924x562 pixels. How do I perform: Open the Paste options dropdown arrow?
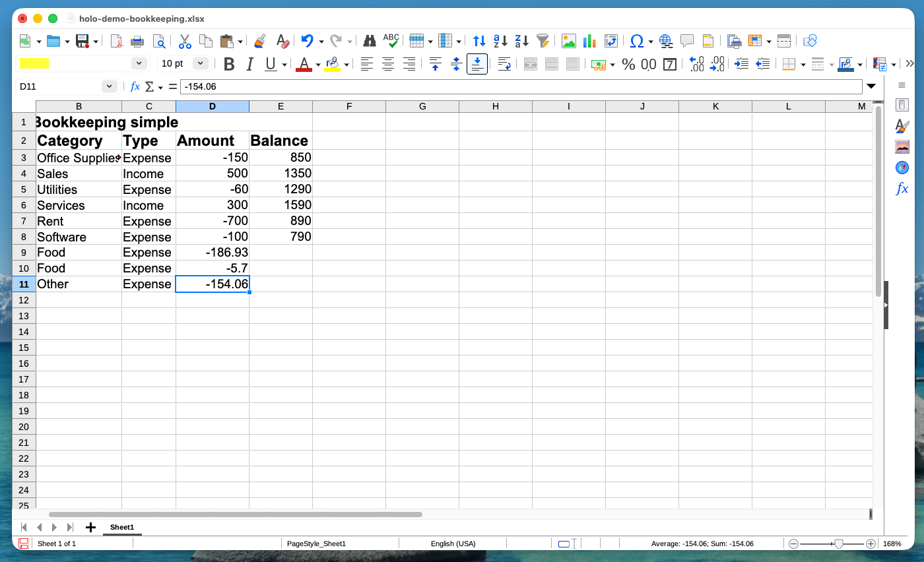pos(240,42)
